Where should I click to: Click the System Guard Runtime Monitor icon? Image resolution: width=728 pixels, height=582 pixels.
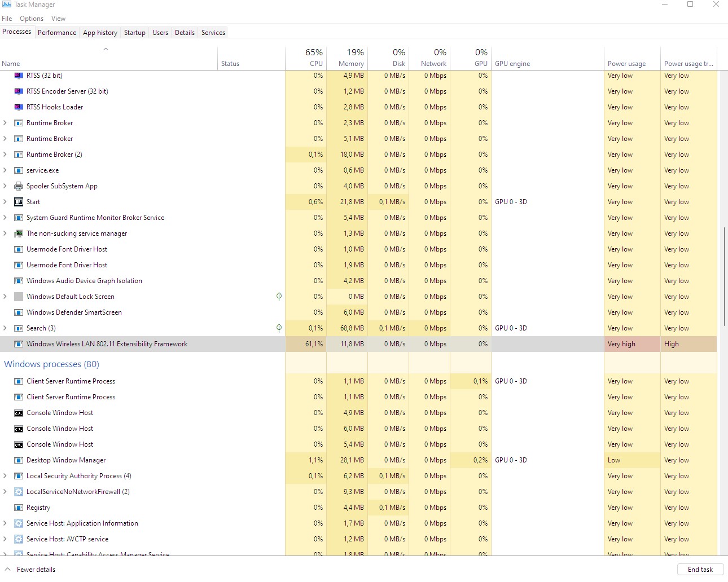[19, 218]
